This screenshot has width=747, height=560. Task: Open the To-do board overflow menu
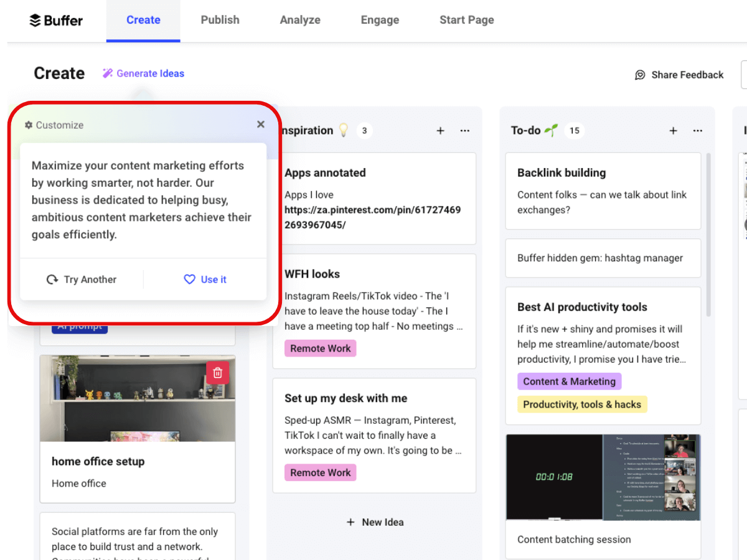tap(697, 131)
